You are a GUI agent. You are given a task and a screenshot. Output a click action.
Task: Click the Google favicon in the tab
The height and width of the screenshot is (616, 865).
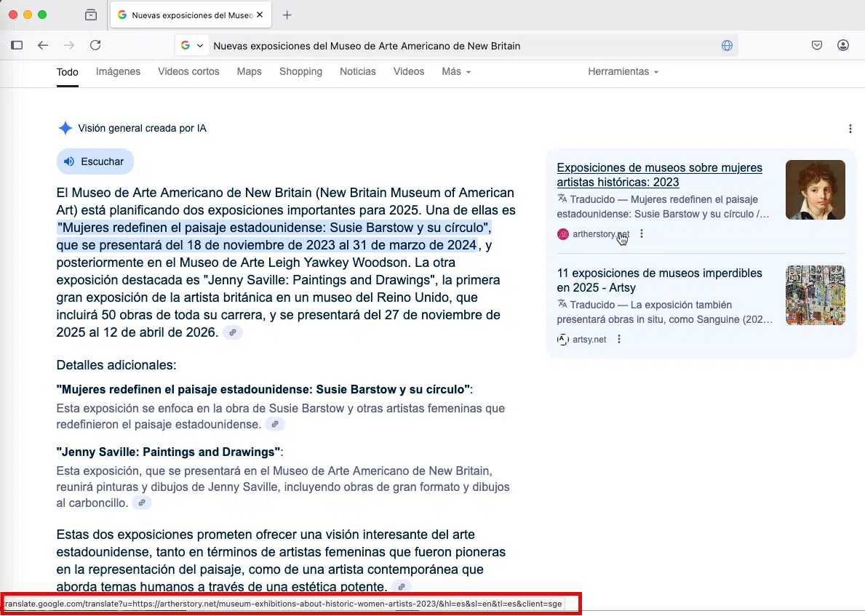click(122, 15)
